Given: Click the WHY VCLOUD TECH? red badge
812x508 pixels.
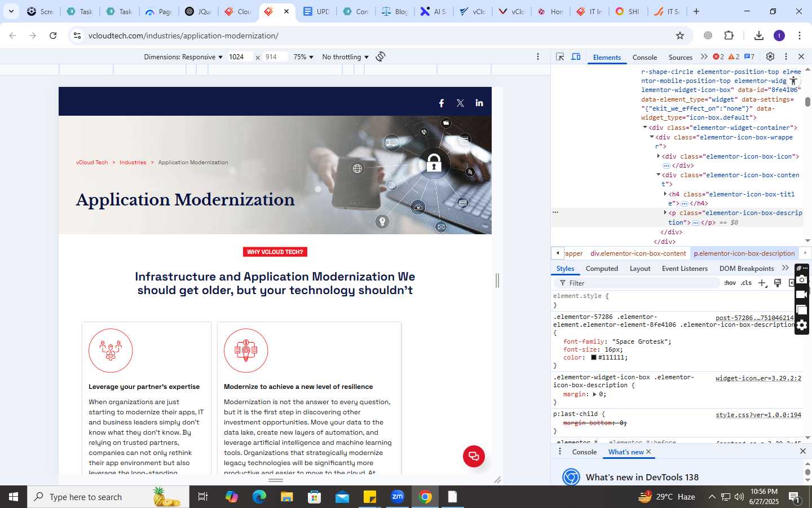Looking at the screenshot, I should (275, 252).
